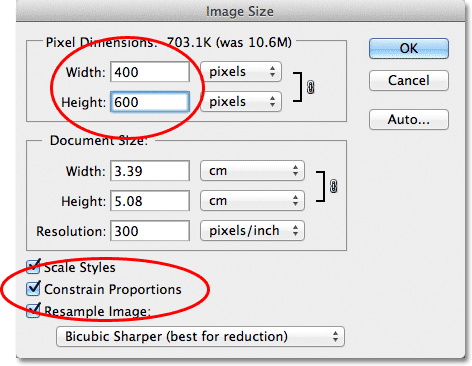The image size is (472, 366).
Task: Click the Auto... button
Action: coord(409,119)
